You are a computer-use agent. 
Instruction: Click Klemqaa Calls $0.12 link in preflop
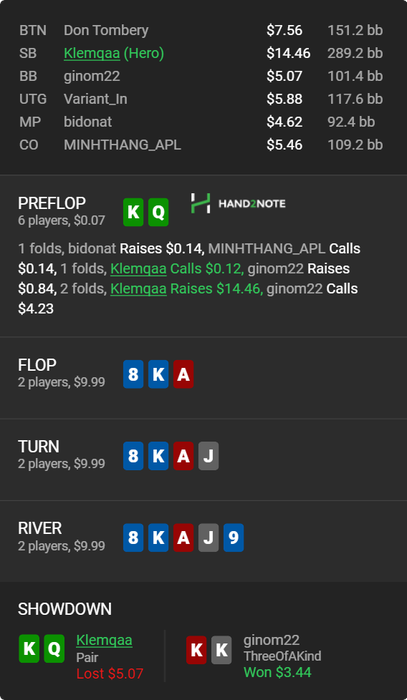(x=177, y=268)
